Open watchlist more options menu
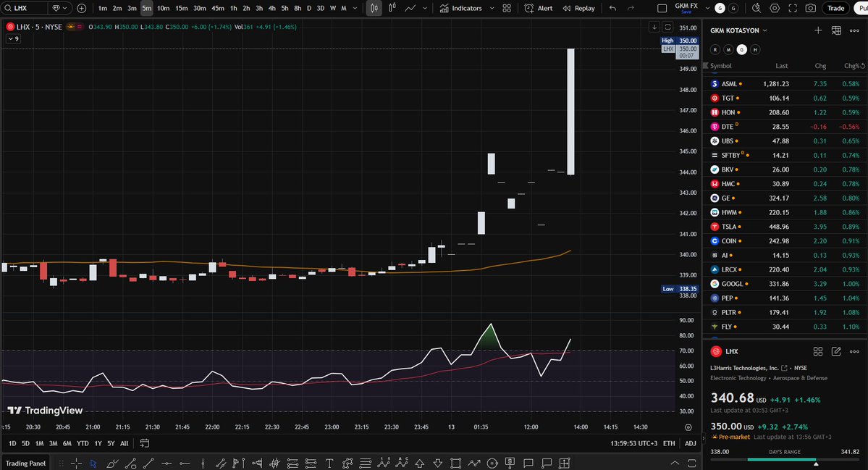Screen dimensions: 868x470 854,30
